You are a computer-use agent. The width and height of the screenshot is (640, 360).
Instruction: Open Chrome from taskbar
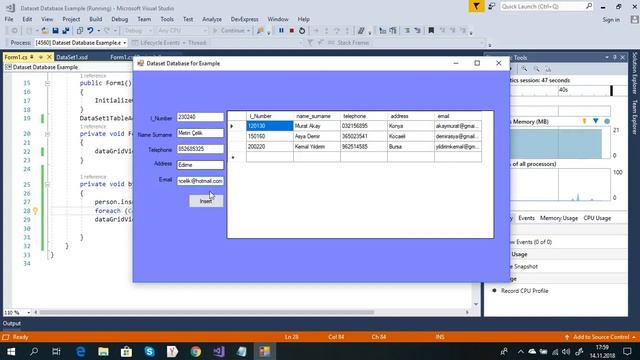[196, 351]
